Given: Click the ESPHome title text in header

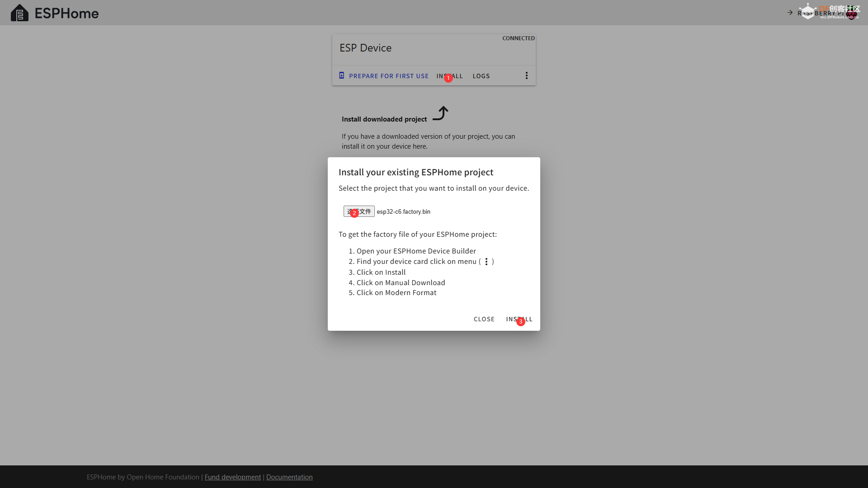Looking at the screenshot, I should pyautogui.click(x=67, y=13).
